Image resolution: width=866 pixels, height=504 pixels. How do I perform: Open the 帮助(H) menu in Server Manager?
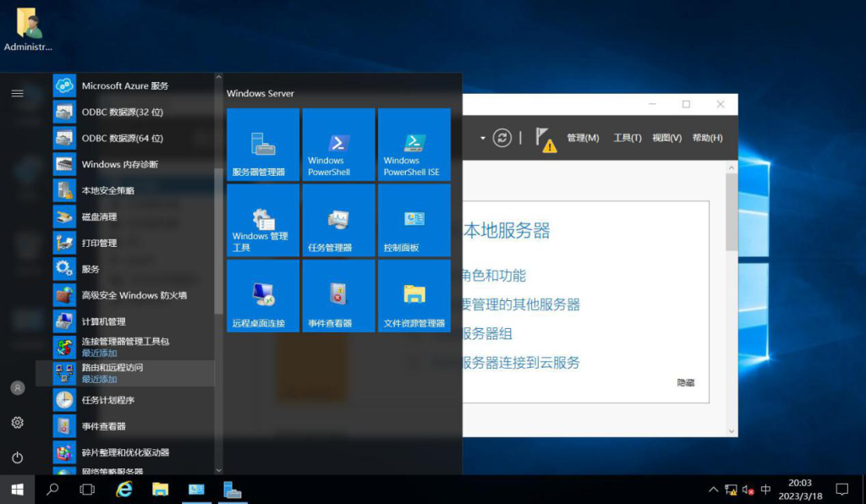(708, 138)
